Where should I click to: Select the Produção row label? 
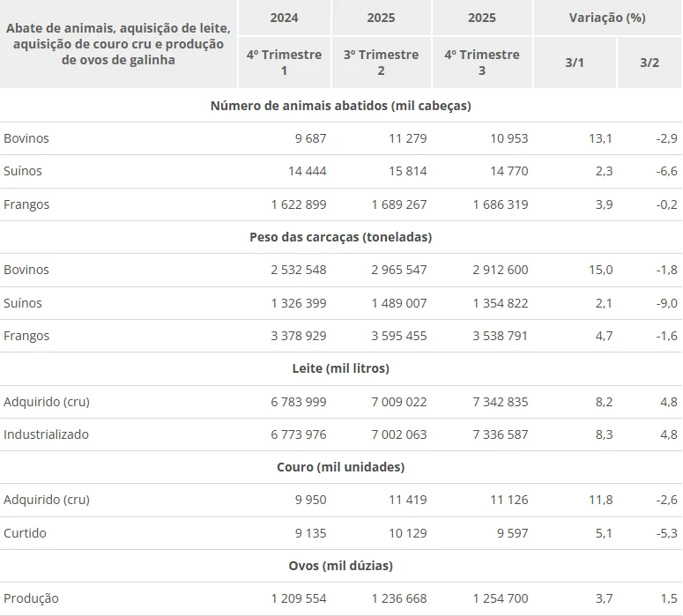pos(32,598)
